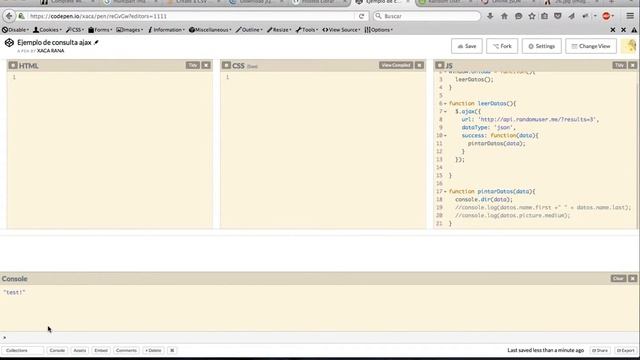
Task: Open Comments from the footer
Action: coord(126,350)
